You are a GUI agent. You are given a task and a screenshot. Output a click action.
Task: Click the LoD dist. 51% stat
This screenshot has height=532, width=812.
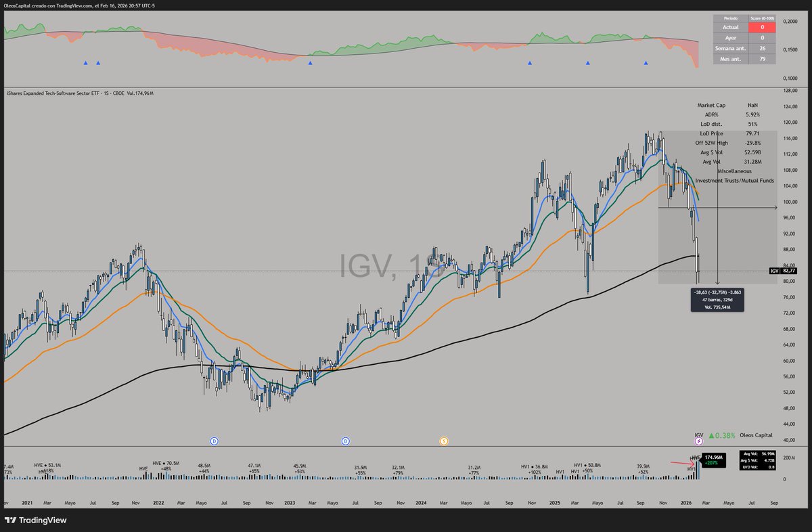tap(728, 125)
